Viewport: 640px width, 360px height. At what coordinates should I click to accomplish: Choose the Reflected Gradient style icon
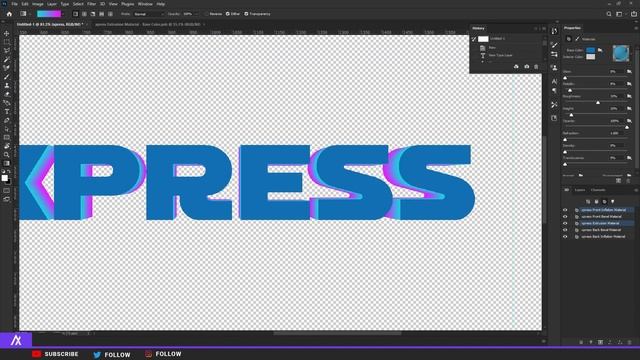pos(102,14)
